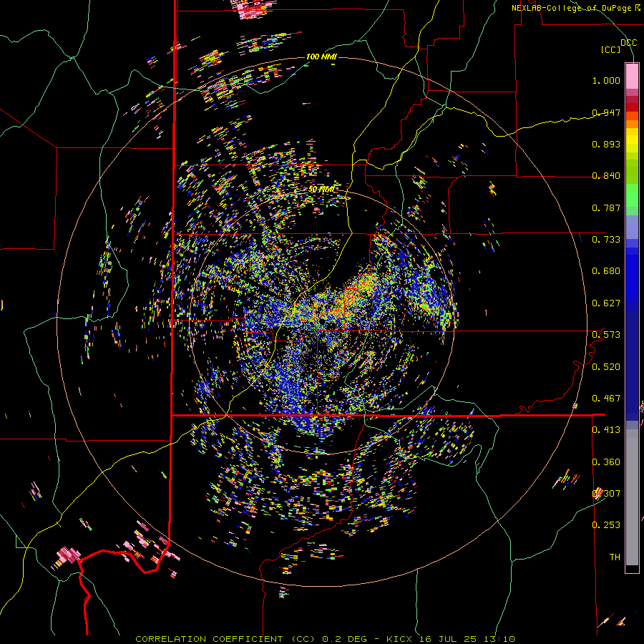Screen dimensions: 644x644
Task: Click the TH threshold label
Action: [615, 557]
